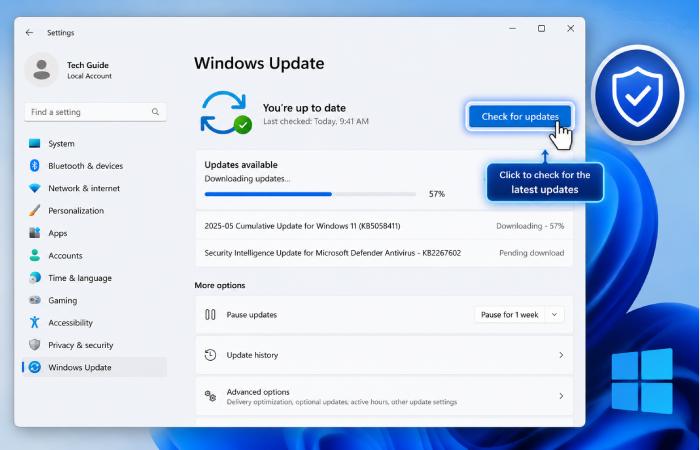Viewport: 700px width, 450px height.
Task: Click the Pause updates label
Action: pos(252,315)
